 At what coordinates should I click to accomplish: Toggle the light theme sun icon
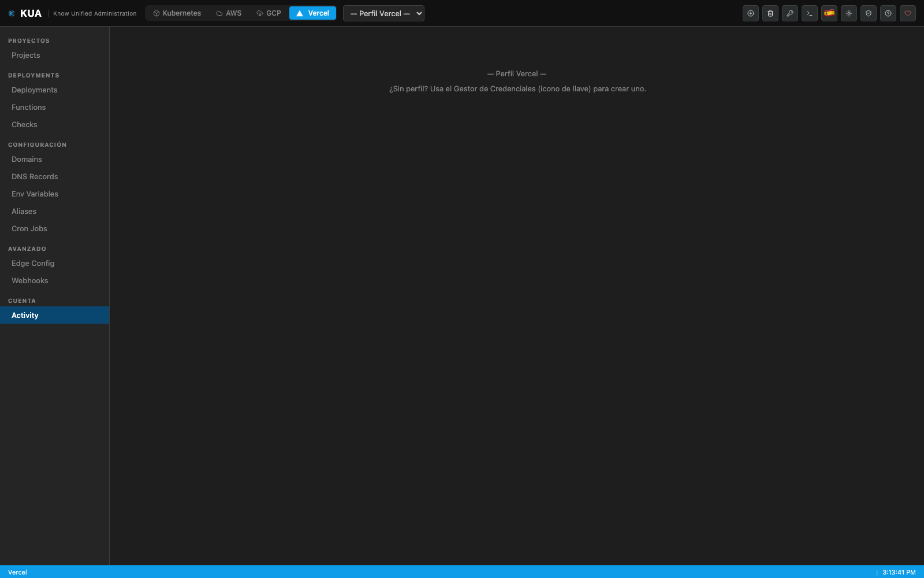pos(849,13)
